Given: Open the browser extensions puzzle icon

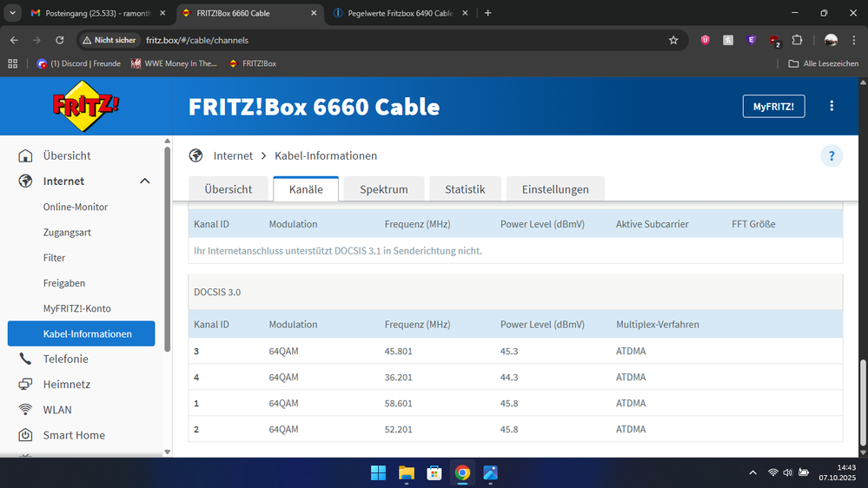Looking at the screenshot, I should coord(797,40).
